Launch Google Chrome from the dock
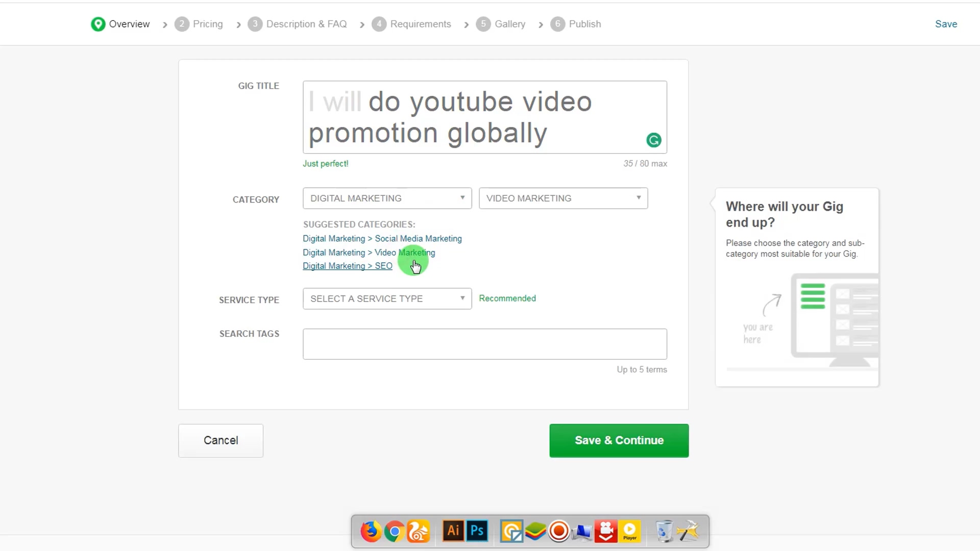 click(395, 531)
